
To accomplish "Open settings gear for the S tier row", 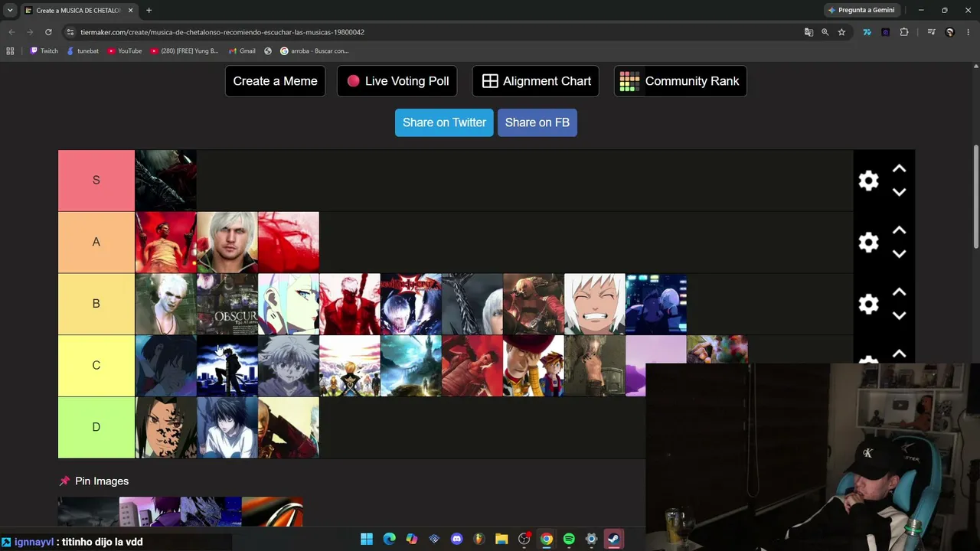I will [868, 181].
